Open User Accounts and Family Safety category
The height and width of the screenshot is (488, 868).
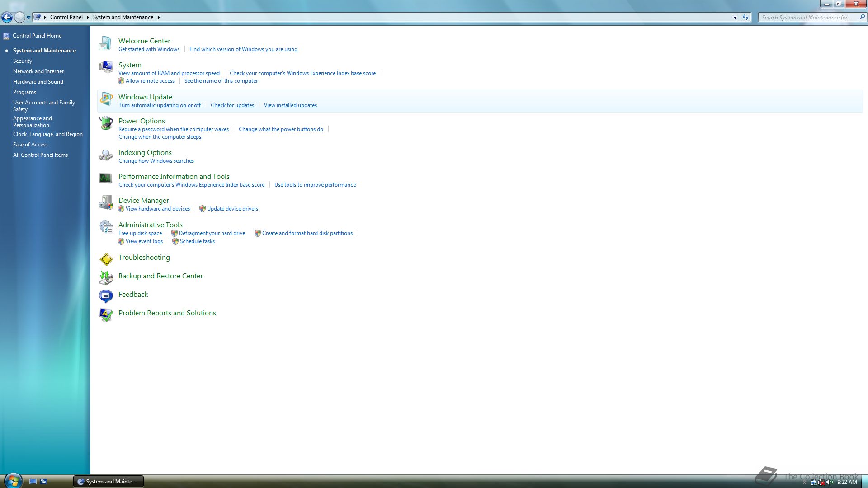point(44,106)
